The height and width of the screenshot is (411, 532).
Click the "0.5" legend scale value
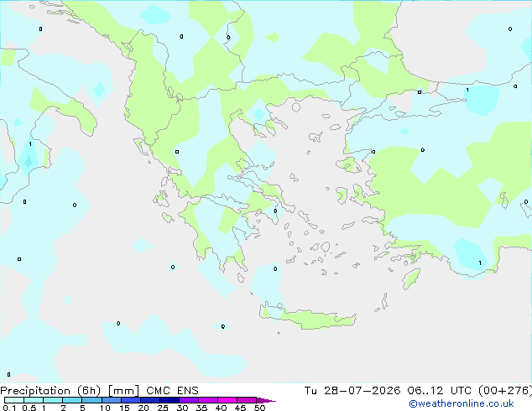pos(29,408)
